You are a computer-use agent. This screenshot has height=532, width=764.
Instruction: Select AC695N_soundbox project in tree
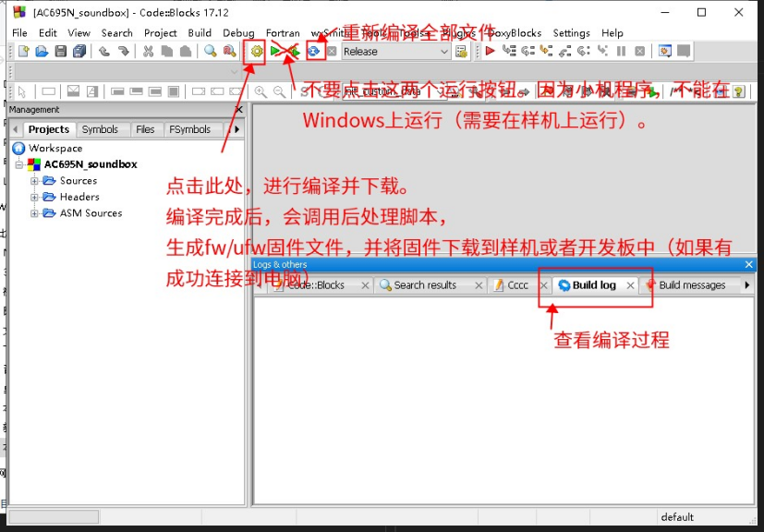91,164
